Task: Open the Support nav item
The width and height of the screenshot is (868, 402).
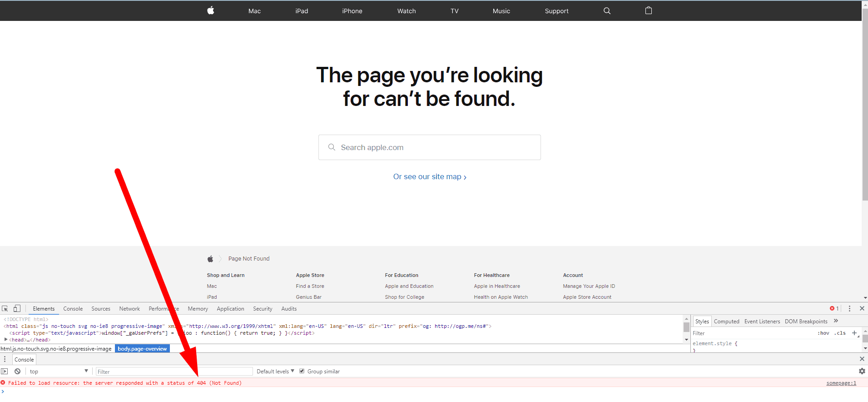Action: click(x=556, y=11)
